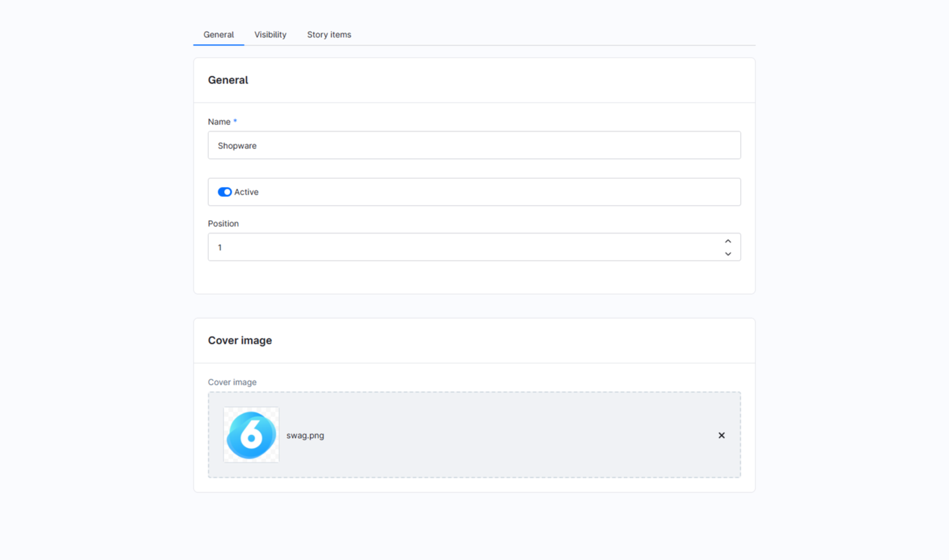The image size is (949, 560).
Task: Click the Cover image field label
Action: [232, 382]
